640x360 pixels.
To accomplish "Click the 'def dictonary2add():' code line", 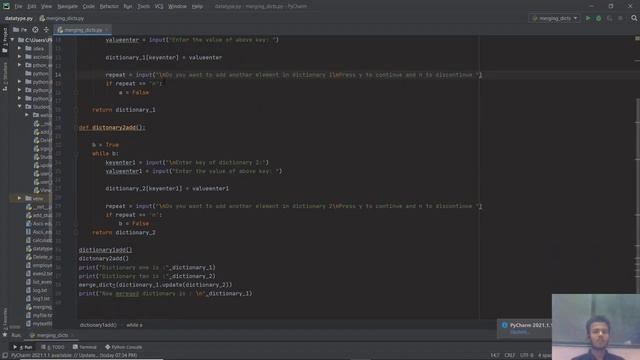I will coord(112,128).
